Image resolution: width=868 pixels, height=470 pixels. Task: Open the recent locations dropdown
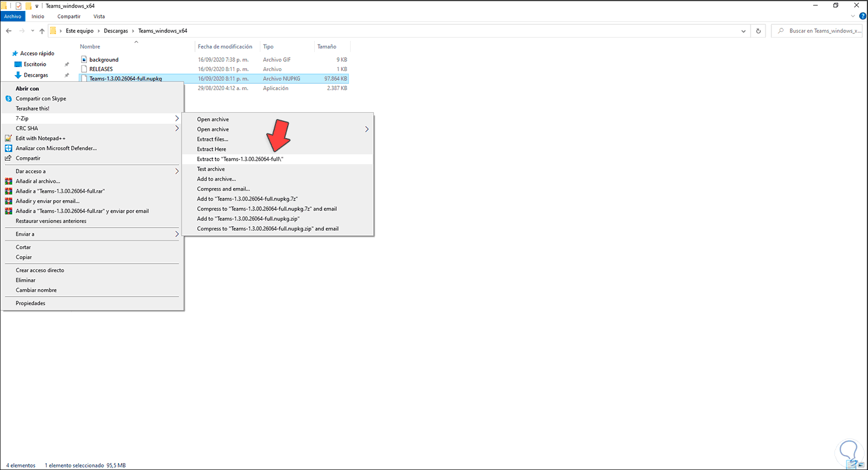pos(32,31)
